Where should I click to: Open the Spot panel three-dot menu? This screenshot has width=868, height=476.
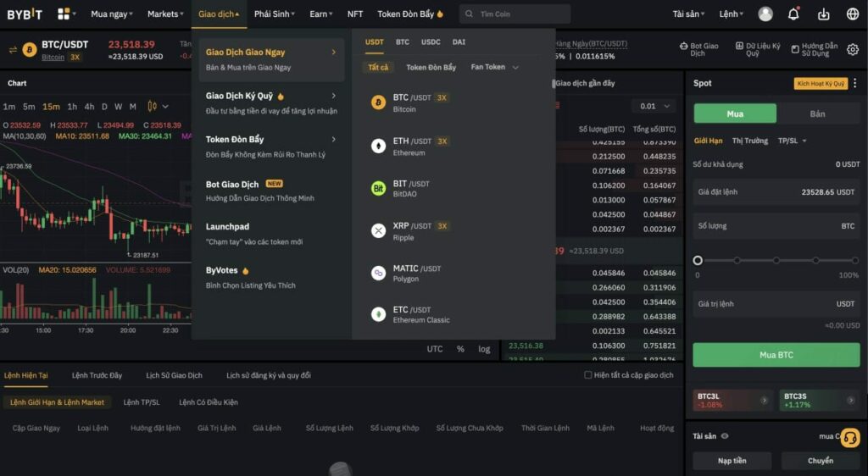(855, 83)
